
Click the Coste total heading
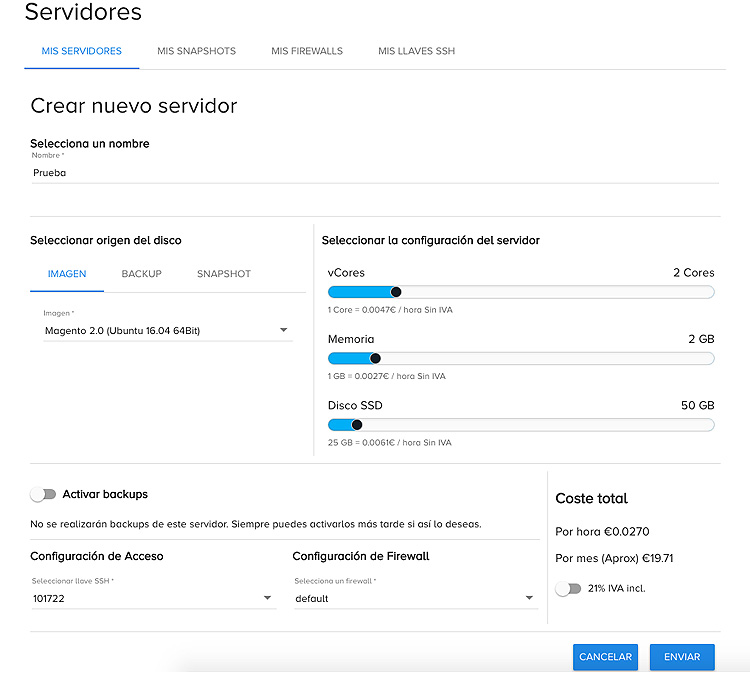pyautogui.click(x=591, y=498)
